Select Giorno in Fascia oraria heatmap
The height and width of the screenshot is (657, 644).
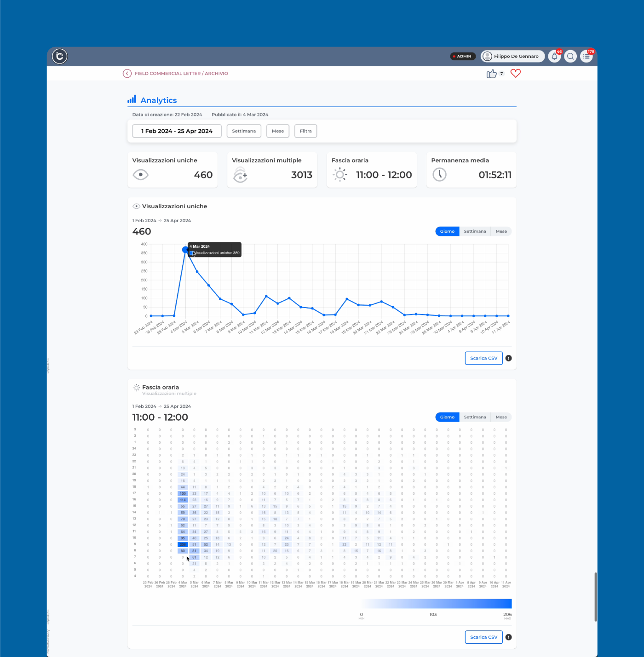pyautogui.click(x=447, y=417)
